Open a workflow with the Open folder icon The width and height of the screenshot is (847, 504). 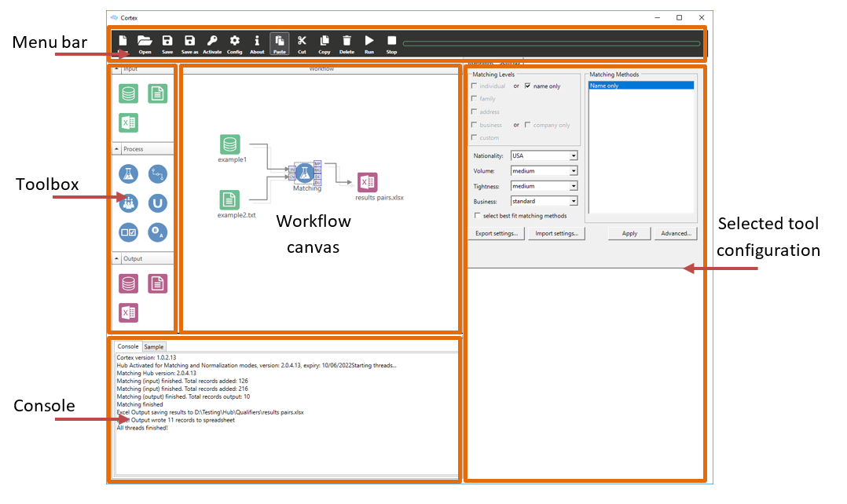(x=145, y=43)
